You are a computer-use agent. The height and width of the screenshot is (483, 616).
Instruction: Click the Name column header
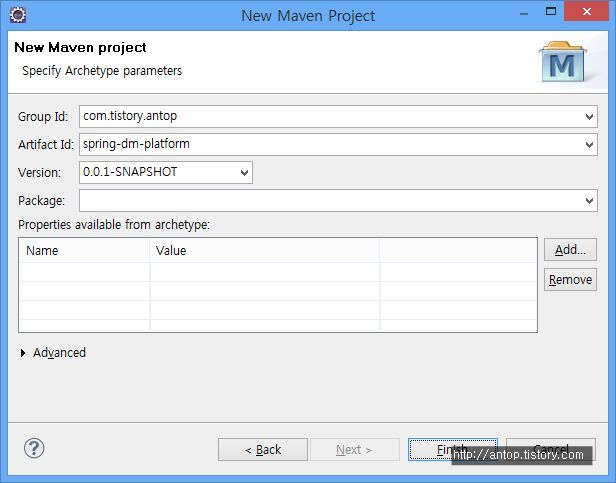pos(84,250)
